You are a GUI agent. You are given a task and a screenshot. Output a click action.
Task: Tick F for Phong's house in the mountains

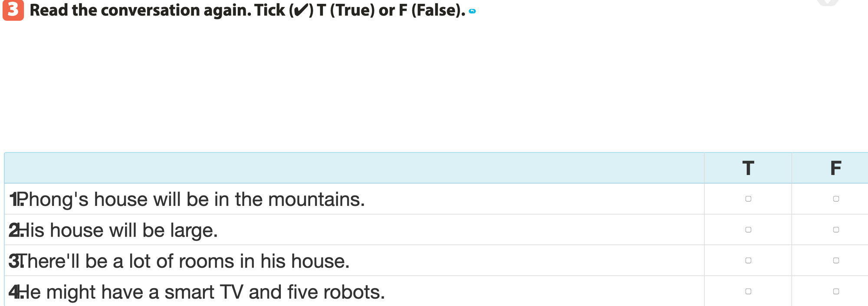836,199
